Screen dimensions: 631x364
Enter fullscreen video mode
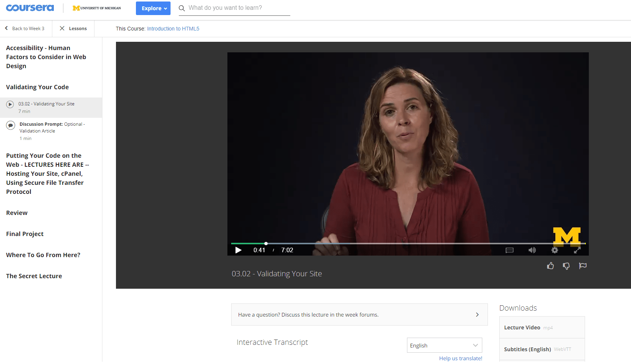[577, 250]
